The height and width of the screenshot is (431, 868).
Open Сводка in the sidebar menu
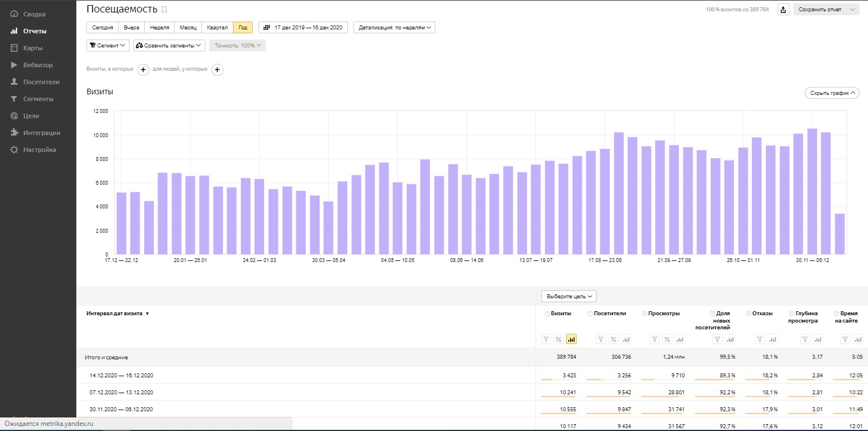coord(34,14)
